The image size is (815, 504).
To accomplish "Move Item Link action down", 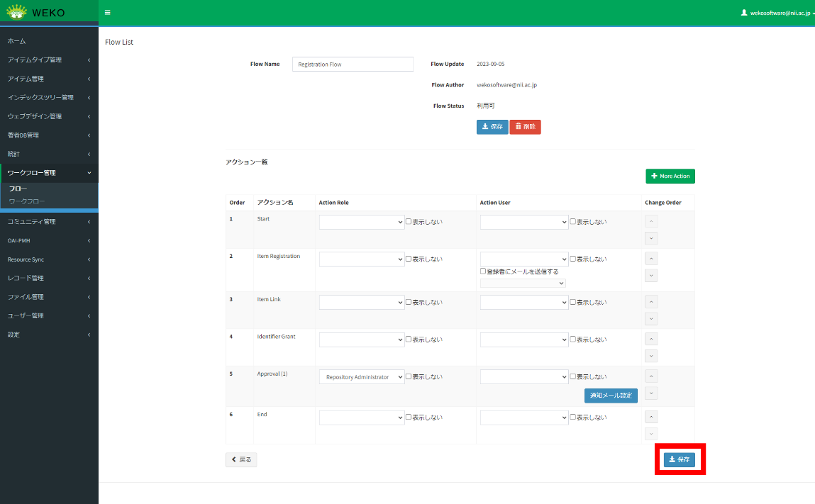I will click(x=651, y=318).
